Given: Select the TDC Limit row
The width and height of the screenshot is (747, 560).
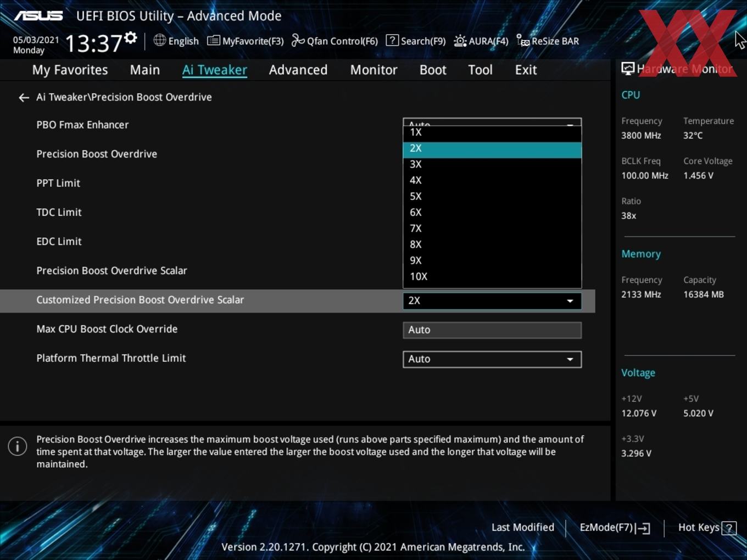Looking at the screenshot, I should point(297,212).
